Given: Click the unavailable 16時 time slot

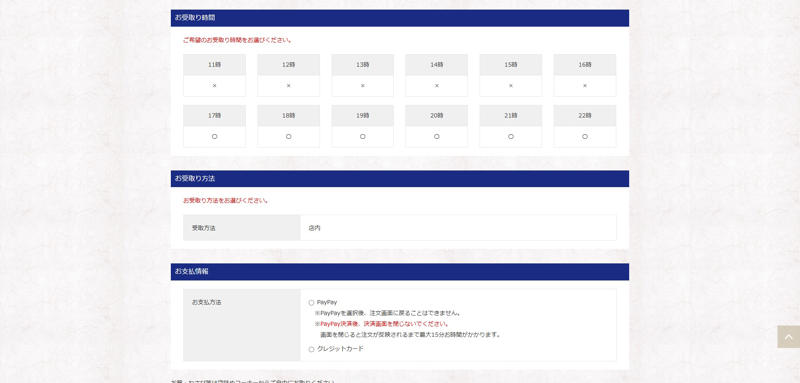Looking at the screenshot, I should [x=585, y=75].
